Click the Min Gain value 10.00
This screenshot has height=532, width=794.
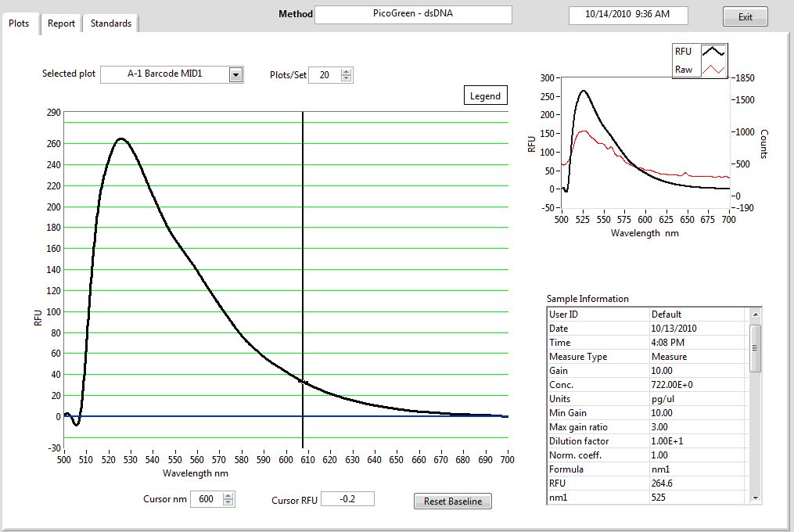[x=662, y=413]
